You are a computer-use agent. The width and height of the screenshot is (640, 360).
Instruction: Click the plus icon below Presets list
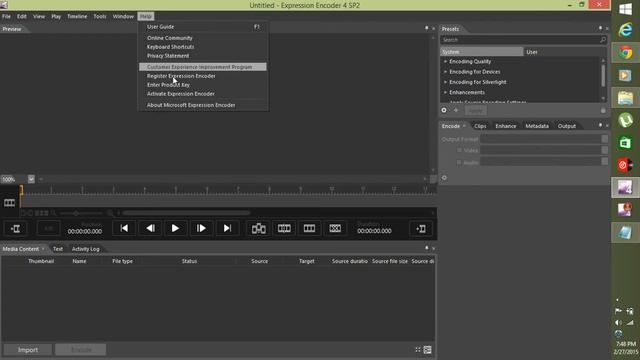[x=456, y=110]
